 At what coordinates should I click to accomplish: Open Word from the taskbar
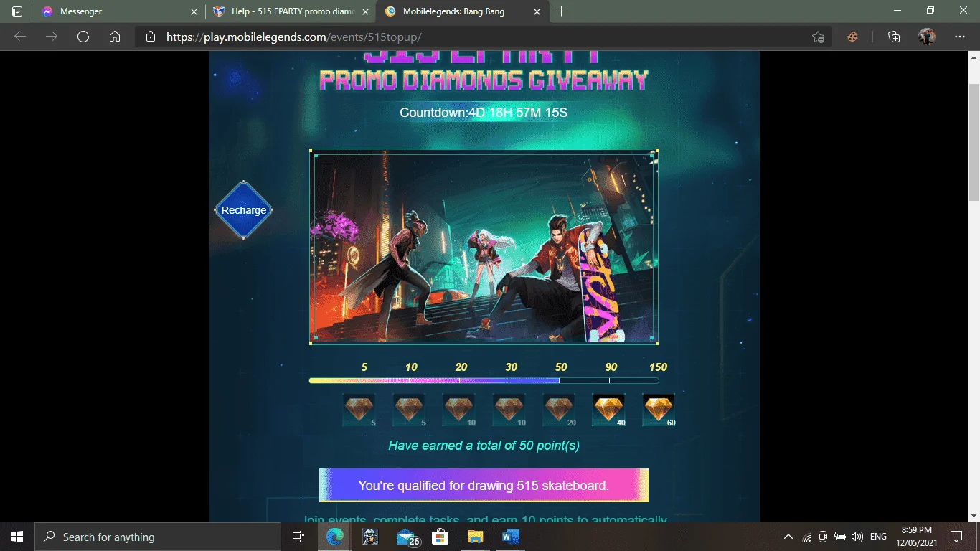[510, 537]
